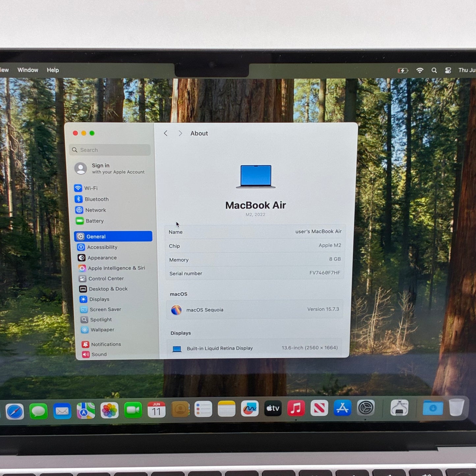This screenshot has width=476, height=476.
Task: Click the "M2, 2022" model text
Action: 255,214
